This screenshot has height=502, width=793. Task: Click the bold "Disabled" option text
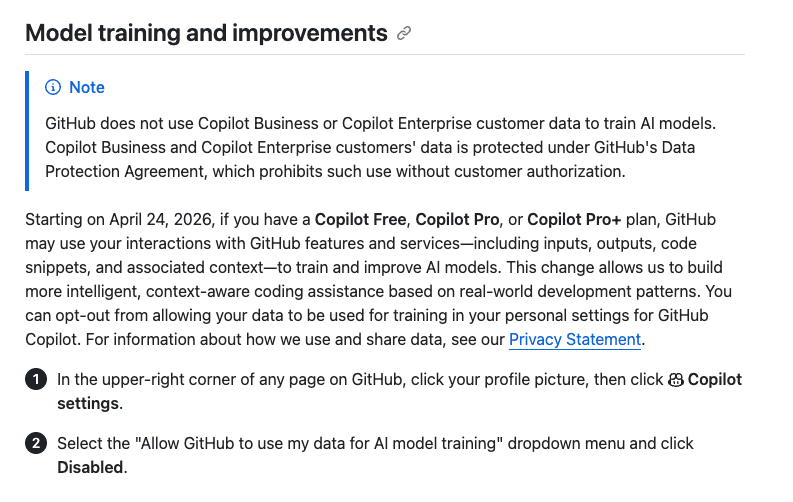(x=90, y=467)
